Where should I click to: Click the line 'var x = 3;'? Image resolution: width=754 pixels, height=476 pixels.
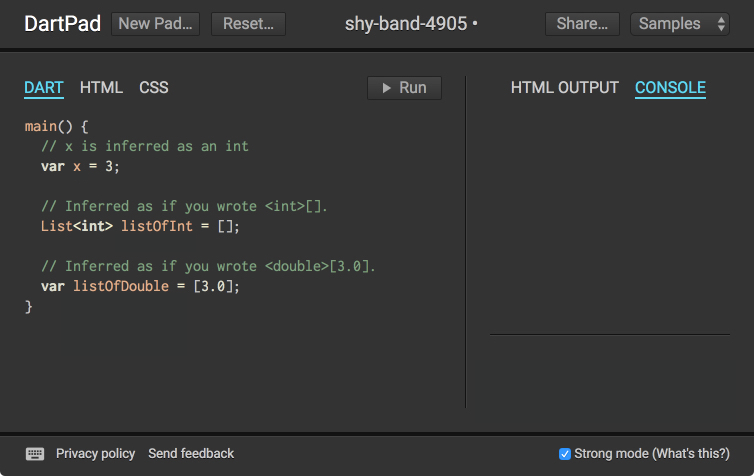pos(80,166)
